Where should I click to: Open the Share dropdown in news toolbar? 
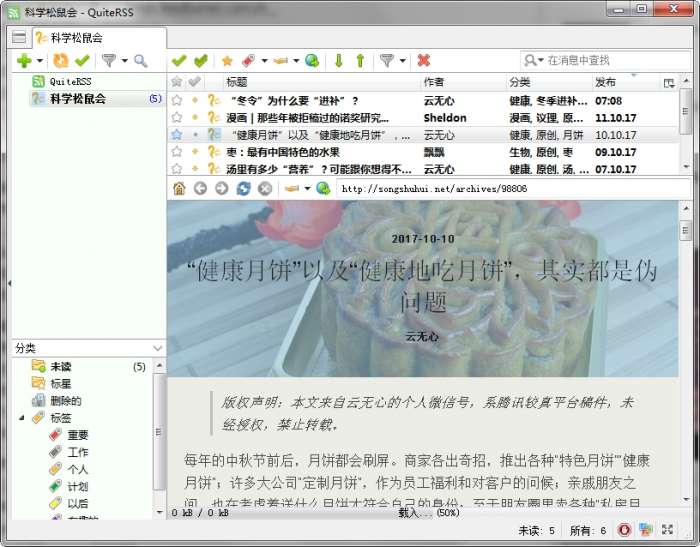point(296,60)
